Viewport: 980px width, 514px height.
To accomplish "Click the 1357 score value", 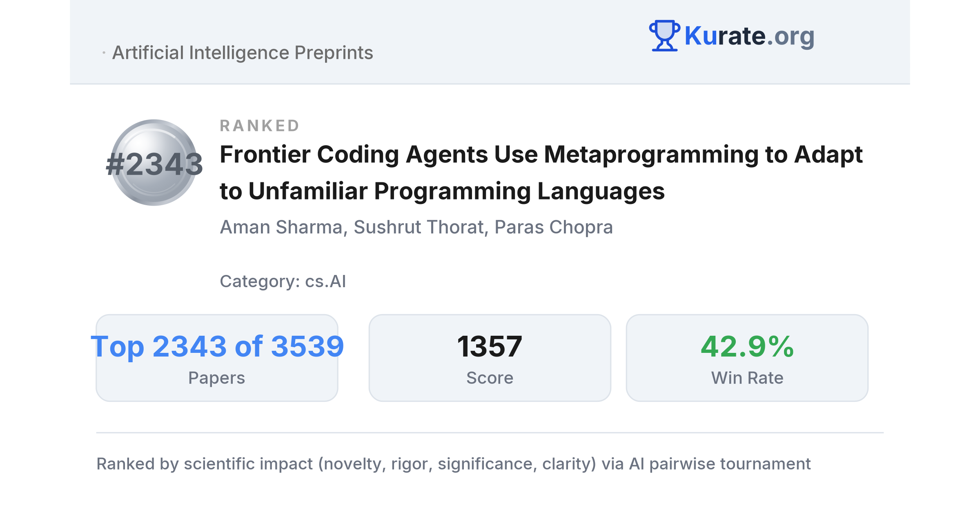I will [490, 346].
